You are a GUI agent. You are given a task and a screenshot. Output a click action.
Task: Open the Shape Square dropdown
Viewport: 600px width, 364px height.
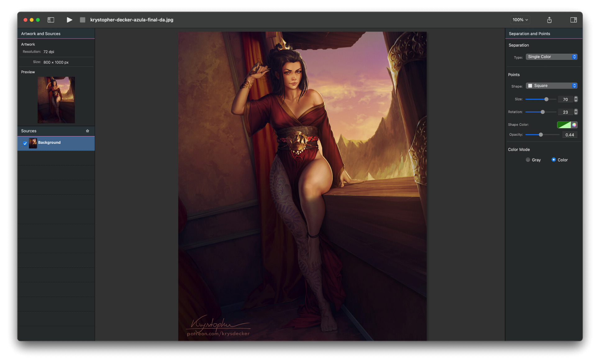552,86
